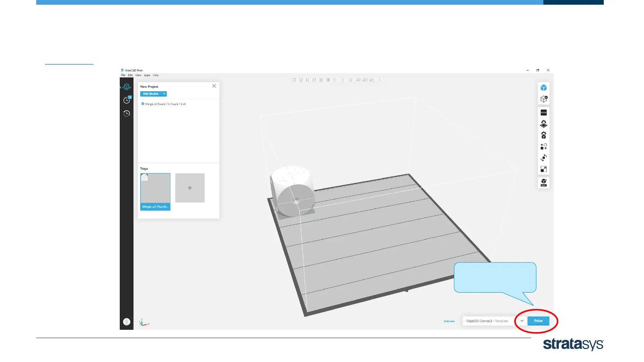The height and width of the screenshot is (362, 644).
Task: Open the File menu
Action: click(123, 75)
